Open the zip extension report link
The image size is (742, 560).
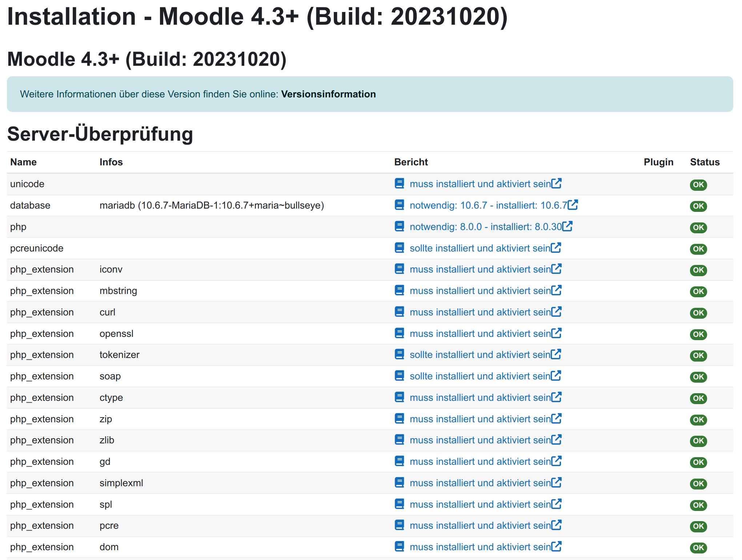coord(480,419)
